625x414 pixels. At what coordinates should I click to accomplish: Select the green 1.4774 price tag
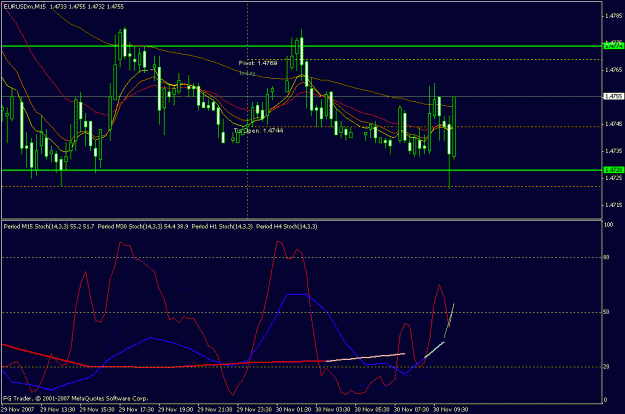(x=613, y=46)
